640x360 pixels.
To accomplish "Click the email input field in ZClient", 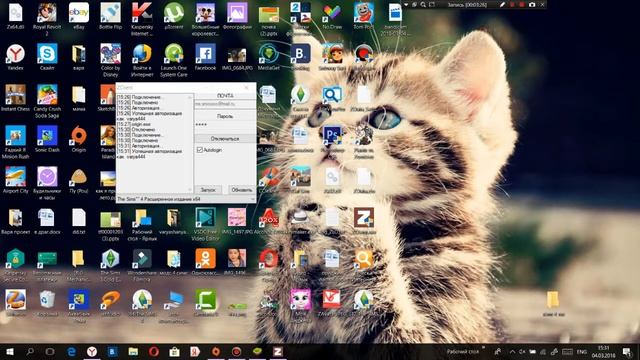I will point(225,104).
